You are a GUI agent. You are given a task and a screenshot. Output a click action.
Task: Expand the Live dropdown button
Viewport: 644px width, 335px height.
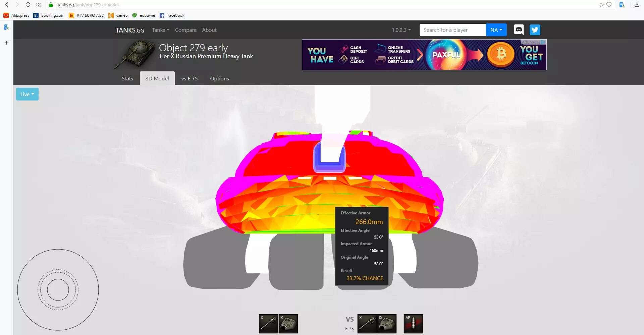tap(27, 94)
